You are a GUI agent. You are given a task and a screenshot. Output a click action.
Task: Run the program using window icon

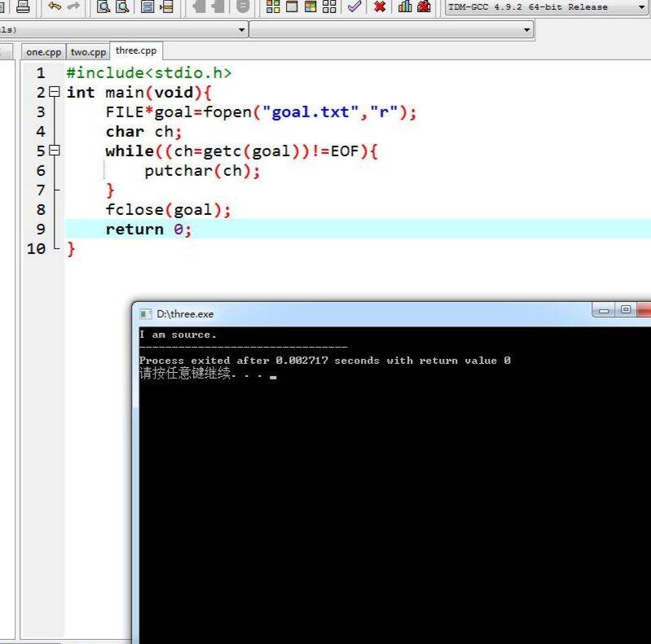pos(292,7)
